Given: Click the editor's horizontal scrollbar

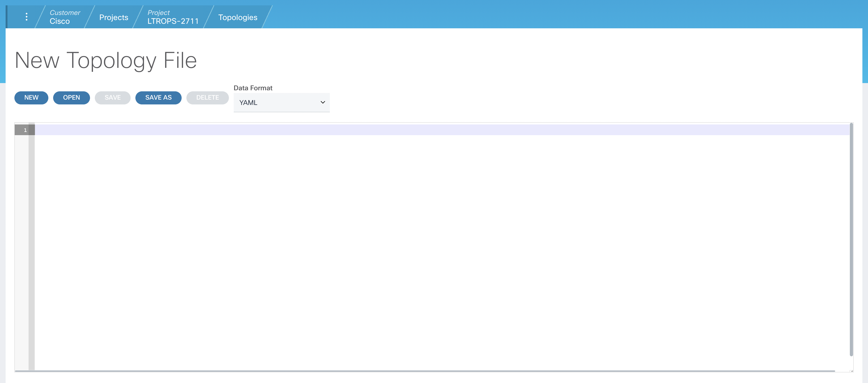Looking at the screenshot, I should pyautogui.click(x=425, y=371).
